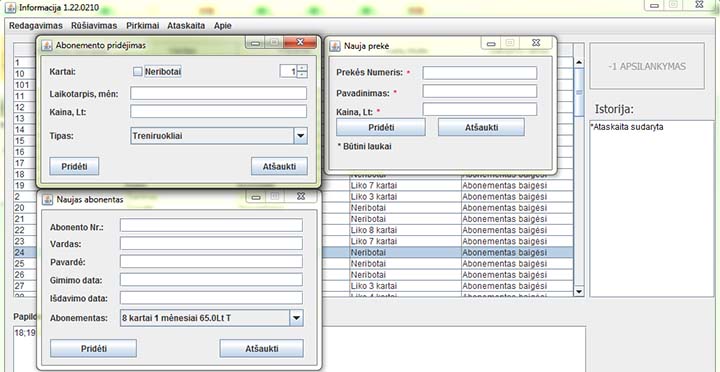This screenshot has height=372, width=720.
Task: Focus the Abonento Nr. input field
Action: click(x=212, y=225)
